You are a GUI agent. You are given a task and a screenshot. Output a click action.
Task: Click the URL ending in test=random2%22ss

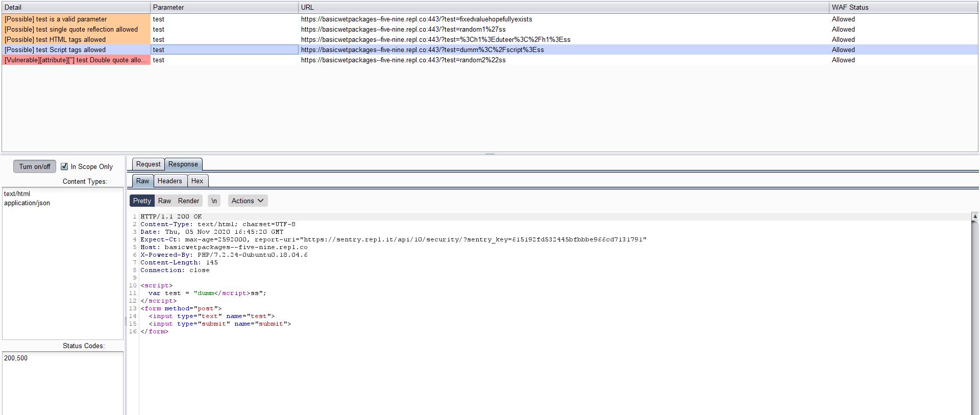(403, 60)
